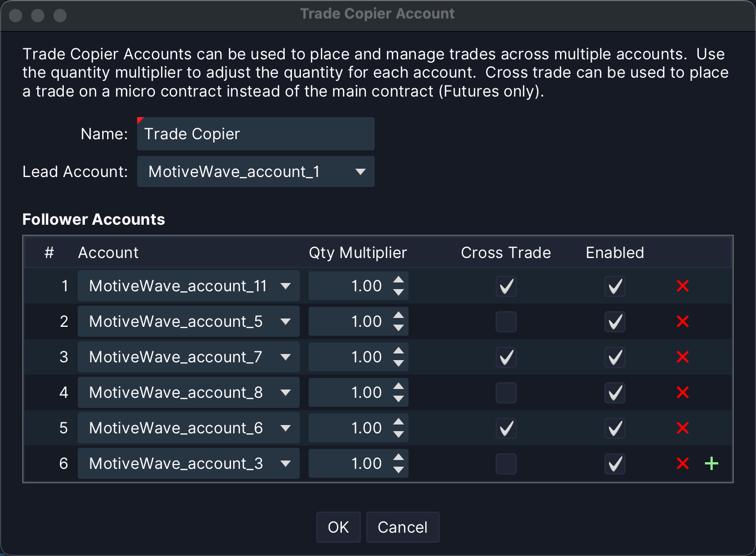756x556 pixels.
Task: Expand the MotiveWave_account_6 account selector
Action: pyautogui.click(x=188, y=428)
